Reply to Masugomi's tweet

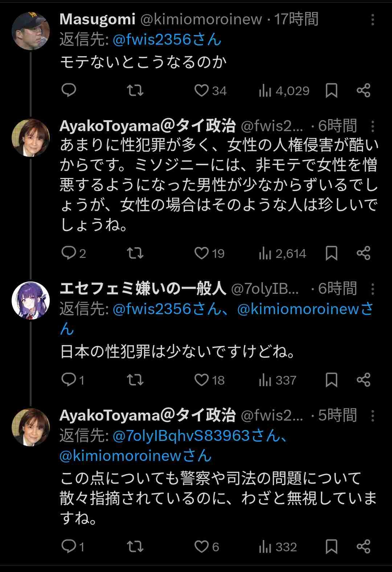coord(69,90)
